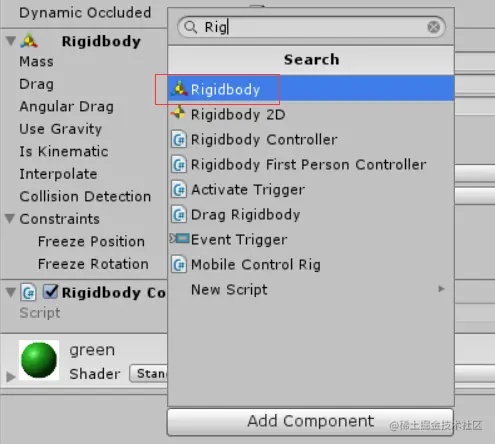
Task: Select the Rigidbody 2D icon entry
Action: click(178, 113)
